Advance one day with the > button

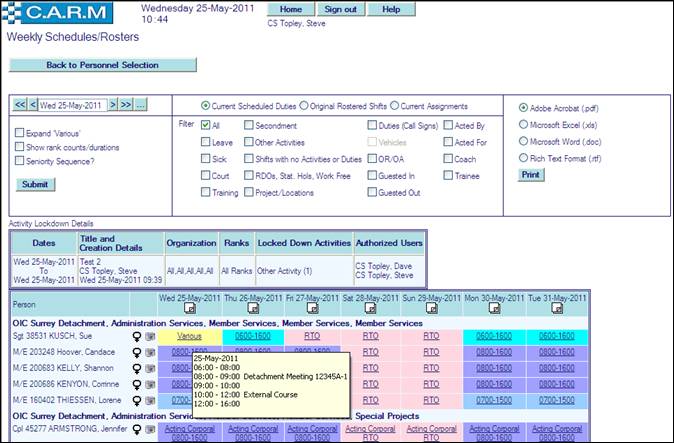coord(113,105)
